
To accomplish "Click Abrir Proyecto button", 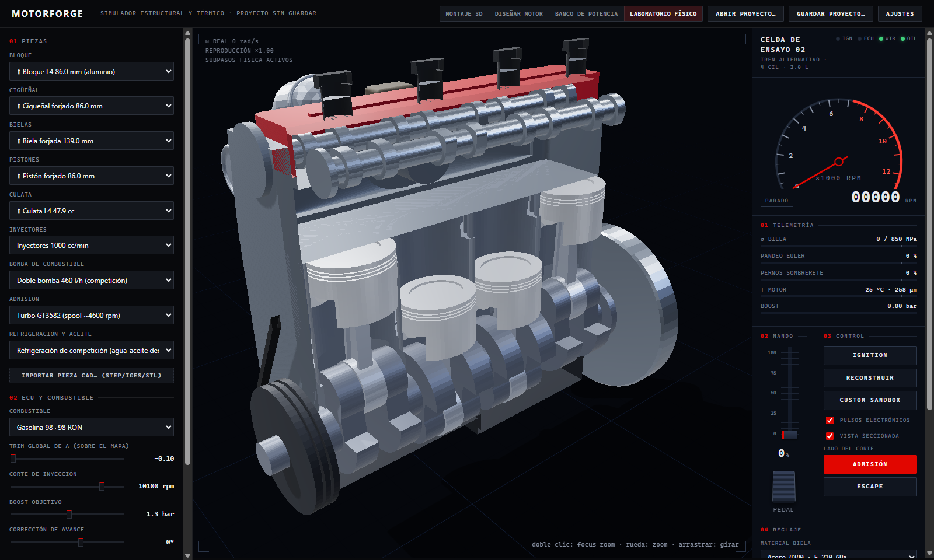I will point(745,13).
